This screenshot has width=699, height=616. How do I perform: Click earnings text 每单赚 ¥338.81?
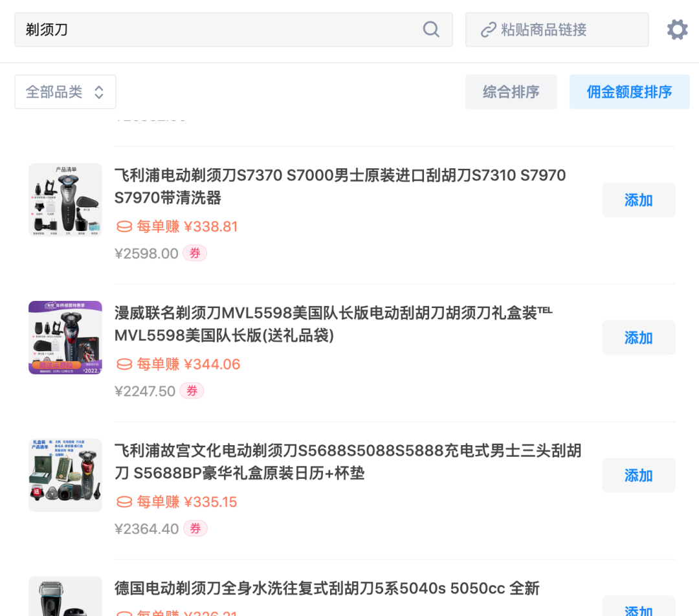(187, 227)
